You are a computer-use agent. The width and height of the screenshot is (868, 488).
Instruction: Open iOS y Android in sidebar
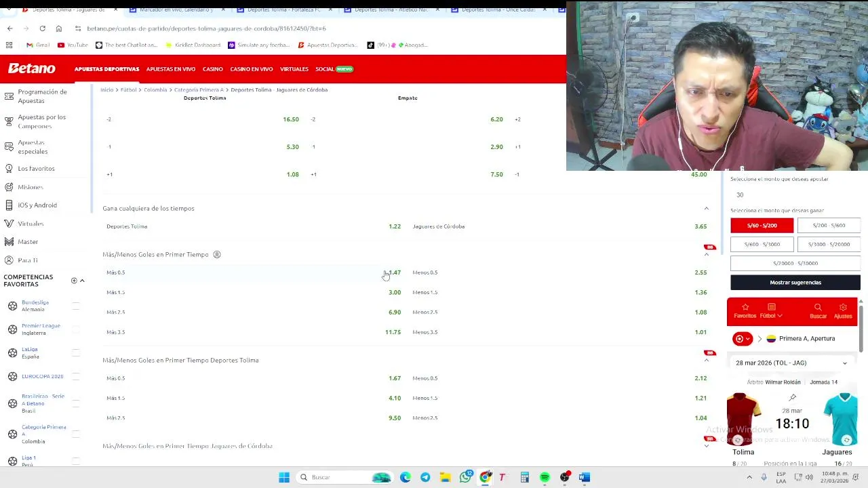31,205
